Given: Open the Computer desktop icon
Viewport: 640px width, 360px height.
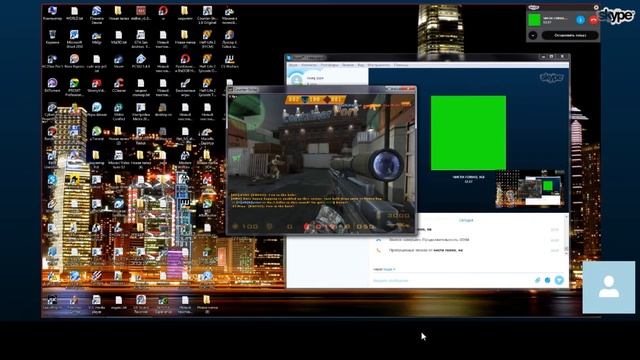Looking at the screenshot, I should [x=52, y=13].
